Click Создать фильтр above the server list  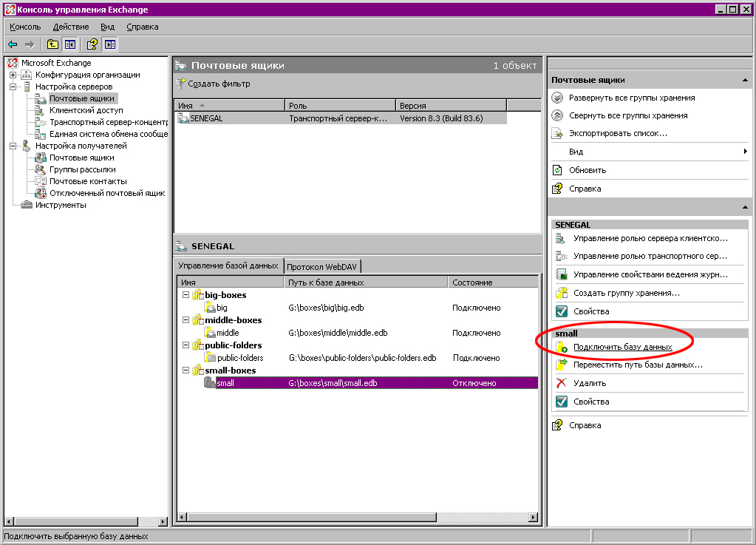pyautogui.click(x=219, y=84)
